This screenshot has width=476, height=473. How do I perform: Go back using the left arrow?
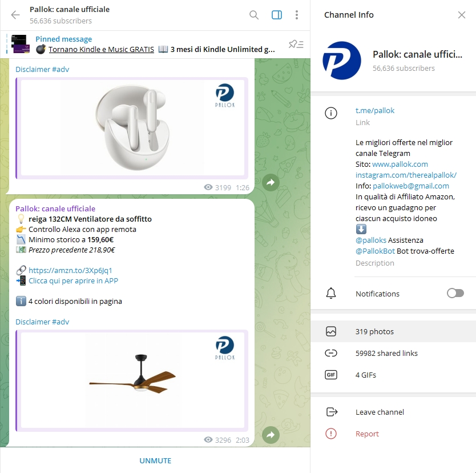coord(15,15)
